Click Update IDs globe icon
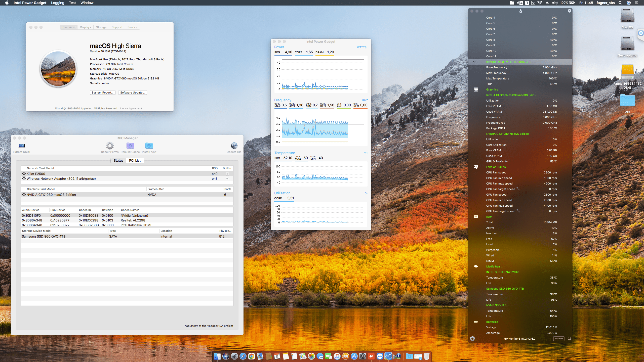 234,146
